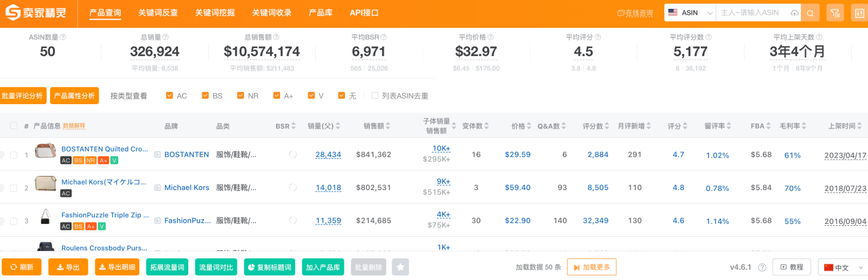This screenshot has height=280, width=868.
Task: Click 产品属性分析 button
Action: point(74,95)
